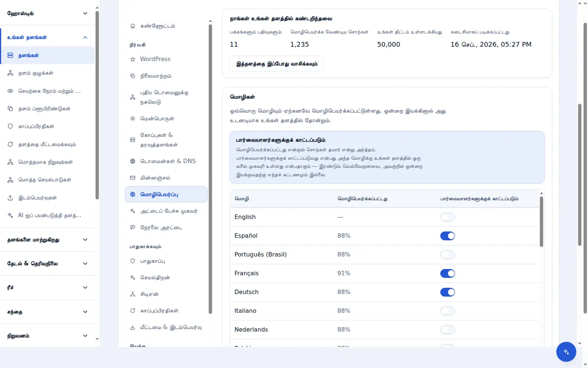Click the மொழிபெயர்க்கப்பட்டது column header
The width and height of the screenshot is (588, 368).
coord(363,199)
